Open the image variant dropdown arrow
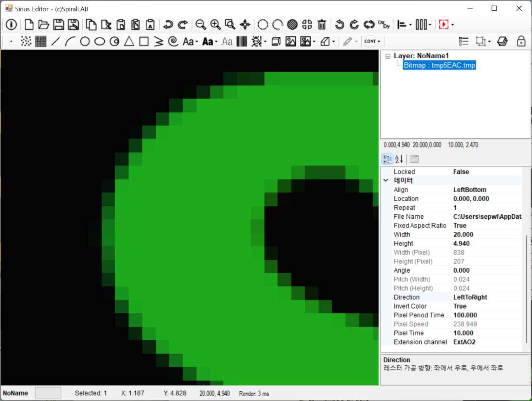 314,42
